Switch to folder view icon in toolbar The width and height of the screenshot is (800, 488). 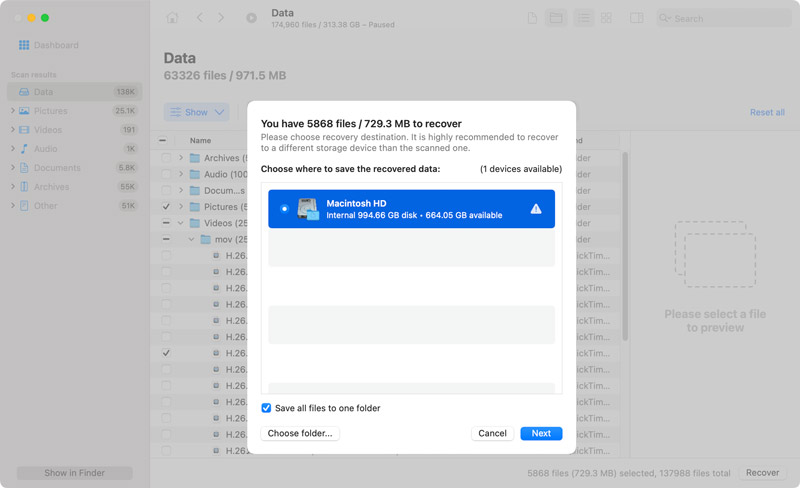556,18
